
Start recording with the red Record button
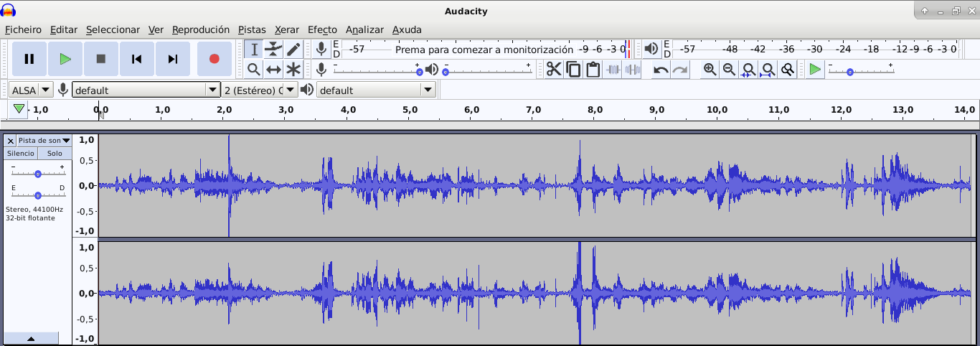click(x=214, y=59)
